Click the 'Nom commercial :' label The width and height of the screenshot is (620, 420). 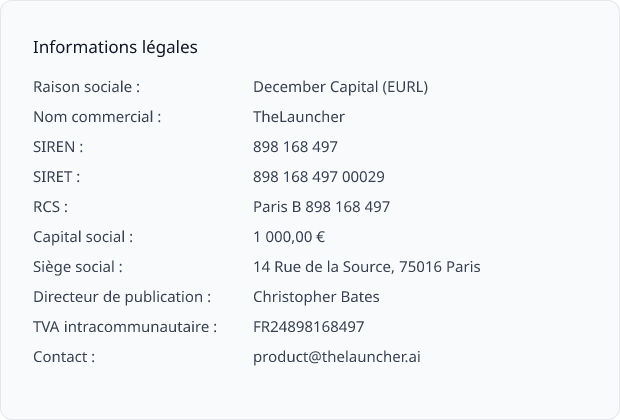[x=97, y=117]
